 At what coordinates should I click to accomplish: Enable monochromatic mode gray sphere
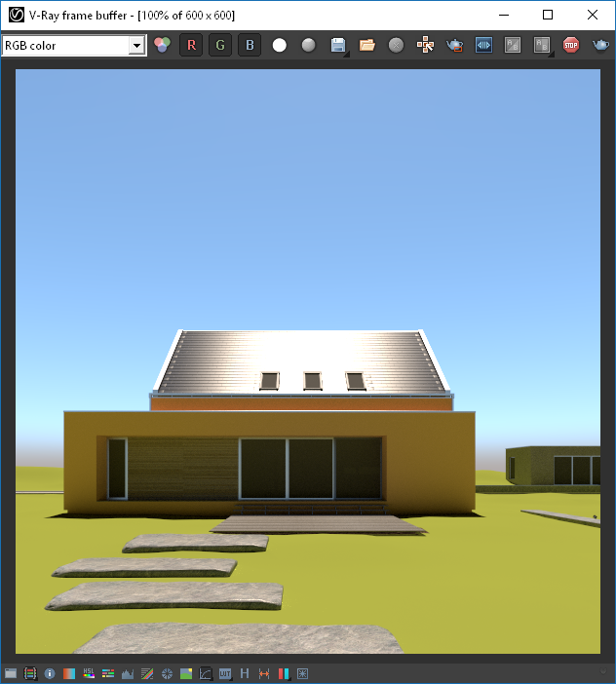[308, 45]
